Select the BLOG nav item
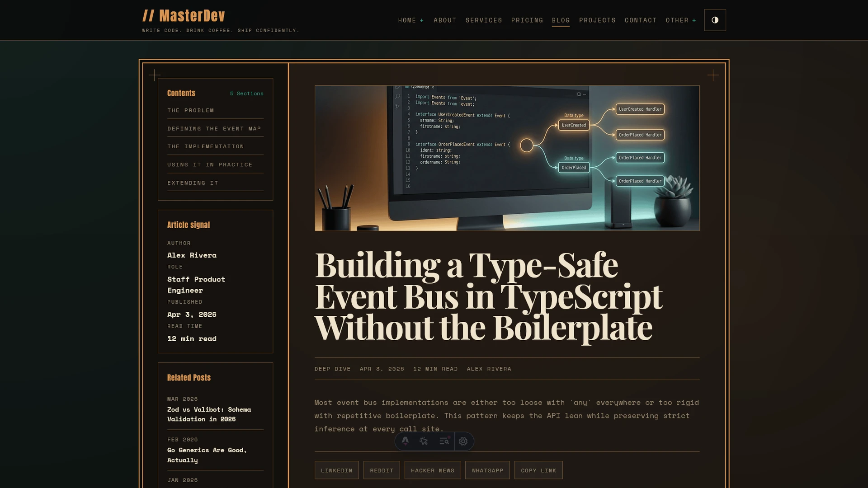 tap(561, 20)
